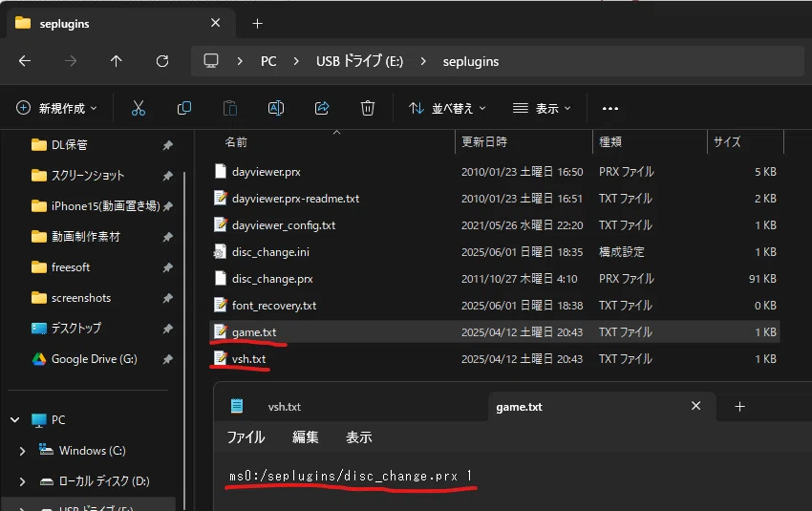Open the See more three-dots menu
This screenshot has height=511, width=812.
tap(610, 108)
